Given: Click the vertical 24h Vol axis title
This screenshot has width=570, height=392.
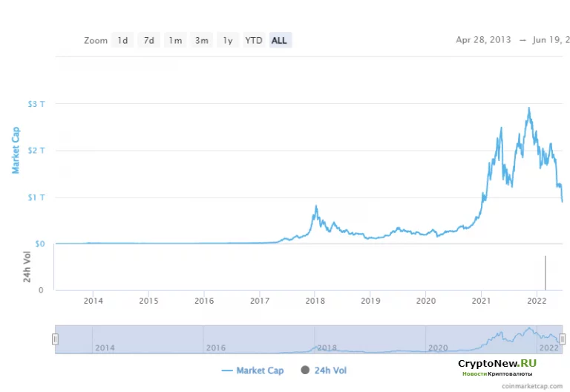Looking at the screenshot, I should 27,267.
